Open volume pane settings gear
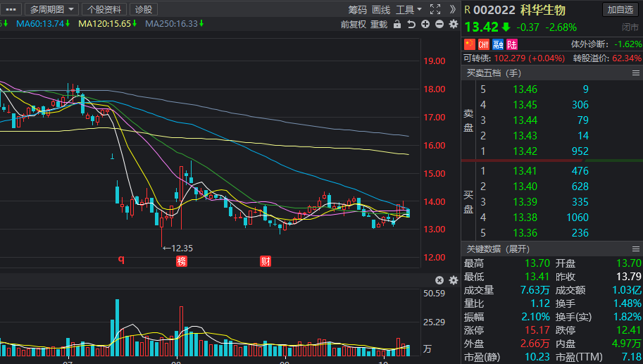 coord(453,280)
